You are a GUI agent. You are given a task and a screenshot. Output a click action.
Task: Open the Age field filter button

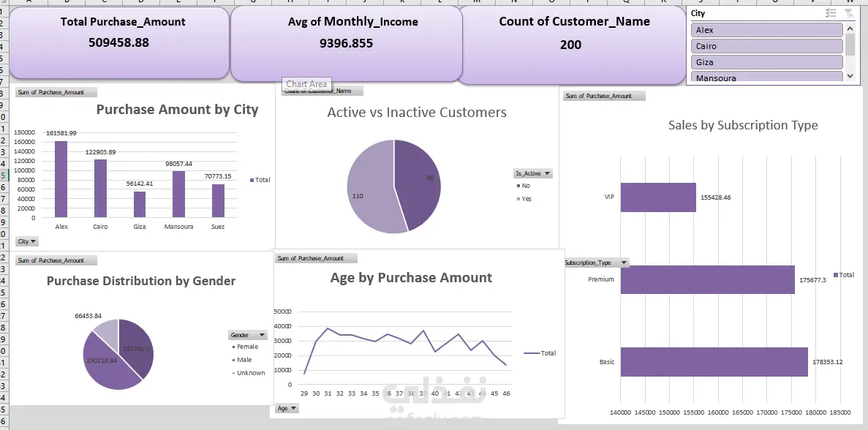(x=287, y=408)
